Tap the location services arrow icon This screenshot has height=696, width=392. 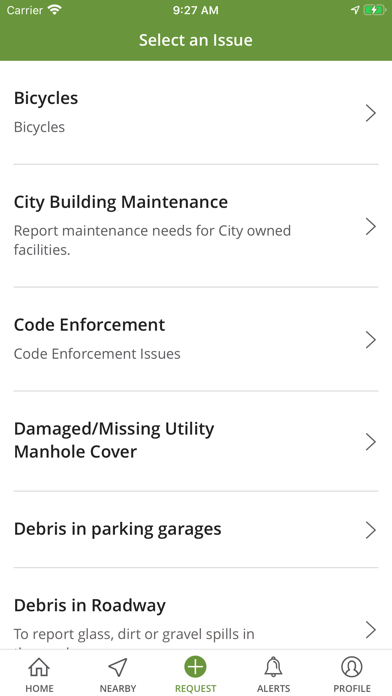tap(355, 10)
